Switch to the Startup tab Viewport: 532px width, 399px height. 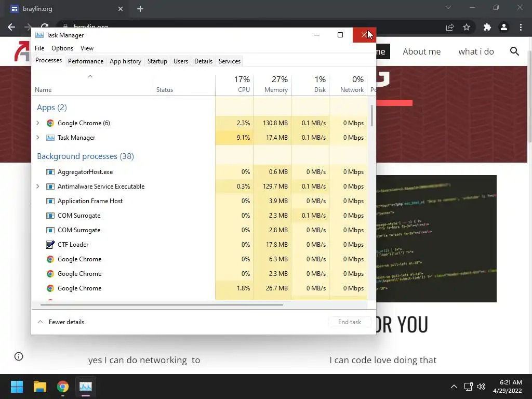[157, 61]
